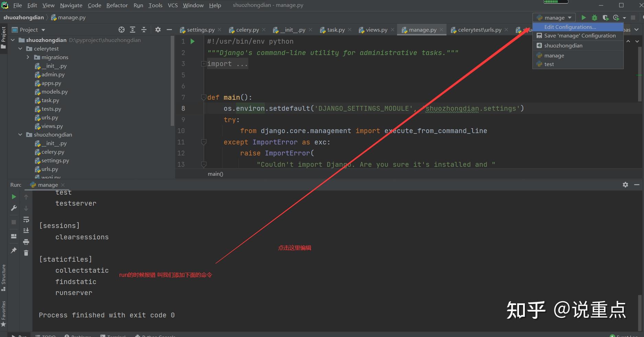The height and width of the screenshot is (337, 644).
Task: Click main() breadcrumb below editor
Action: pyautogui.click(x=215, y=174)
